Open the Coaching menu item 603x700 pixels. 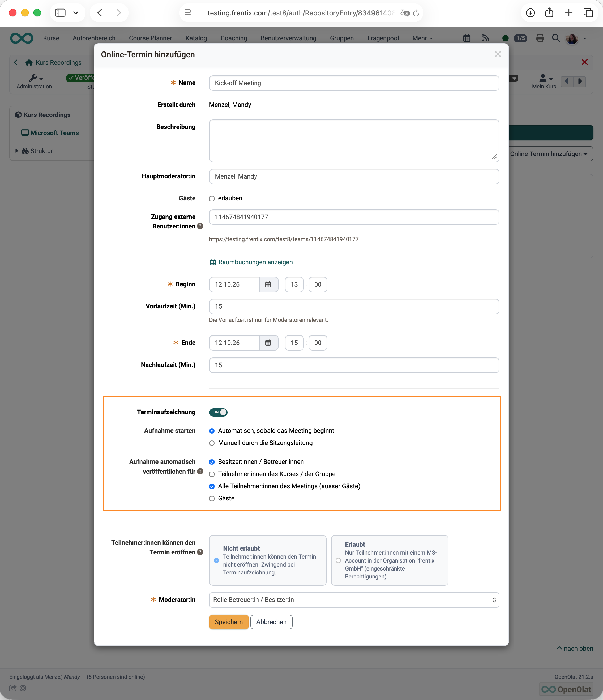click(234, 38)
